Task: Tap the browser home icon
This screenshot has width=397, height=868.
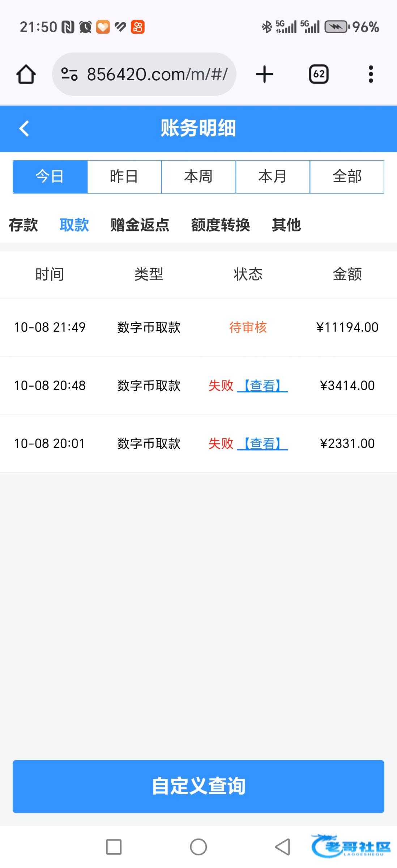Action: (26, 75)
